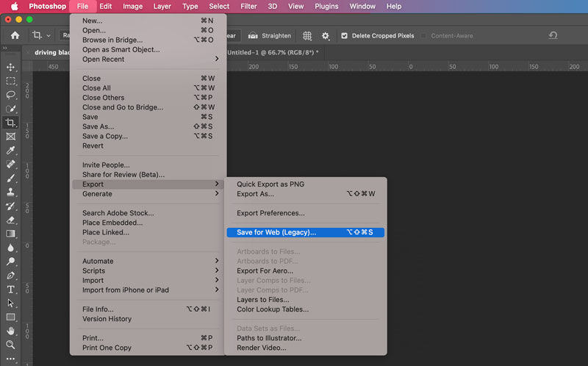Click the Straighten button label
The height and width of the screenshot is (366, 588).
[276, 35]
